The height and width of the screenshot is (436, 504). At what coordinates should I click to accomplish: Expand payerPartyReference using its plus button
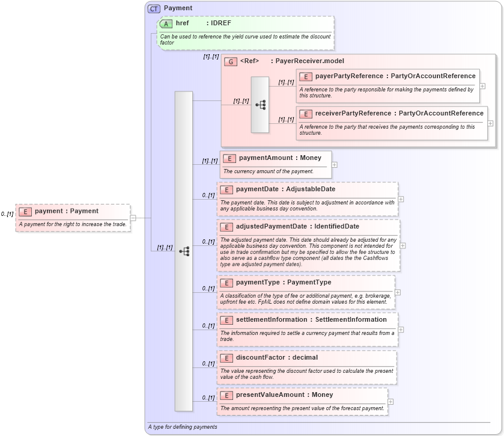pos(483,87)
